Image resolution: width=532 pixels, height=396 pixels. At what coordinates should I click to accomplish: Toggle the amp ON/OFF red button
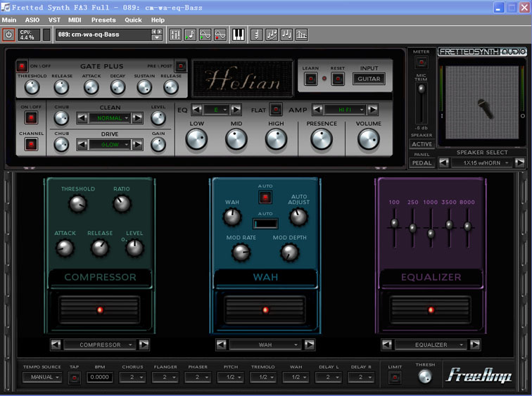tap(31, 118)
